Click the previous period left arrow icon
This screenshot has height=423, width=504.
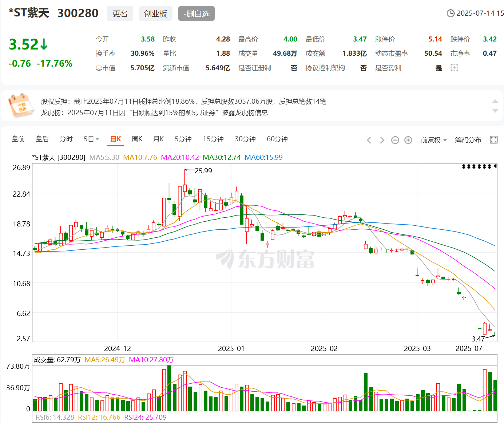click(x=369, y=140)
